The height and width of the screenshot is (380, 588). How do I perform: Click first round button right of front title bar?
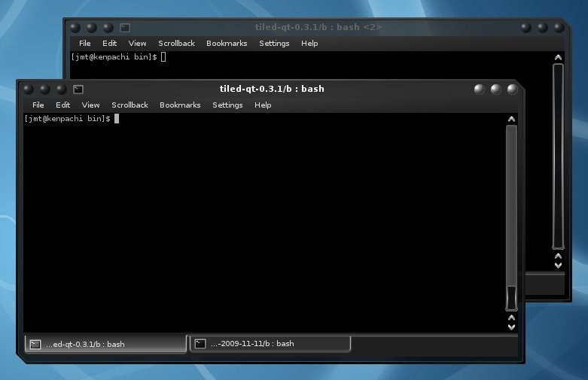coord(480,90)
